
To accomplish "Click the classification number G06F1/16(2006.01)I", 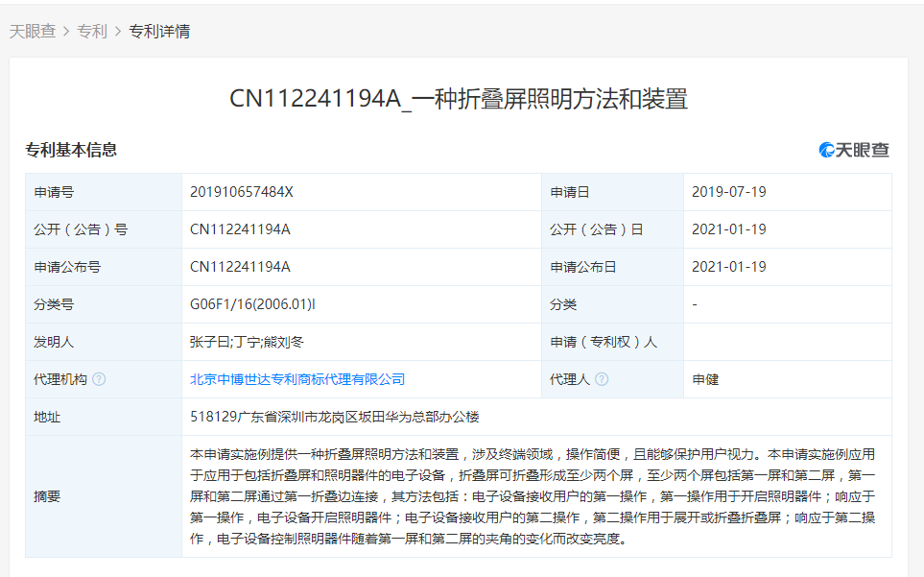I will pyautogui.click(x=252, y=304).
